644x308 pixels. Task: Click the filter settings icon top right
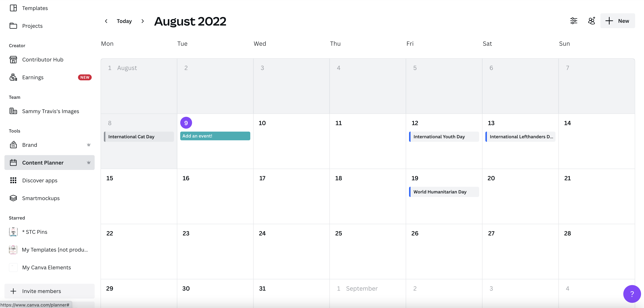coord(574,21)
